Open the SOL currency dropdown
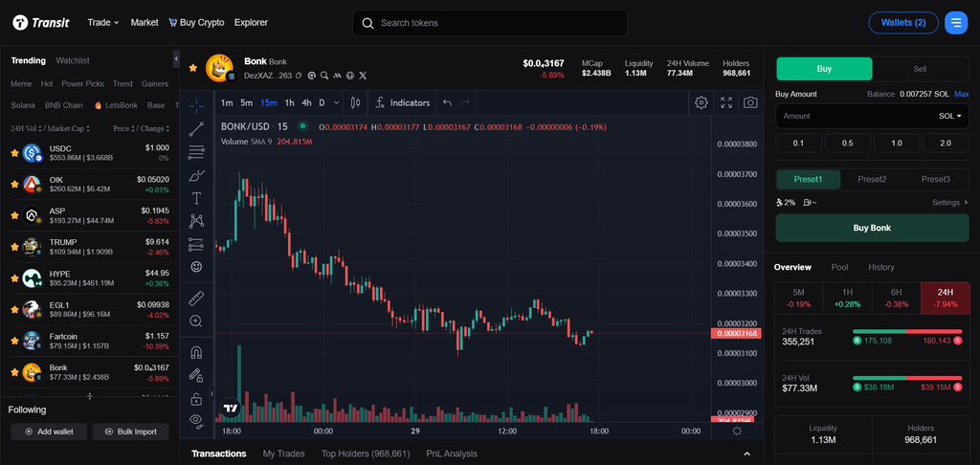The height and width of the screenshot is (465, 980). click(949, 117)
